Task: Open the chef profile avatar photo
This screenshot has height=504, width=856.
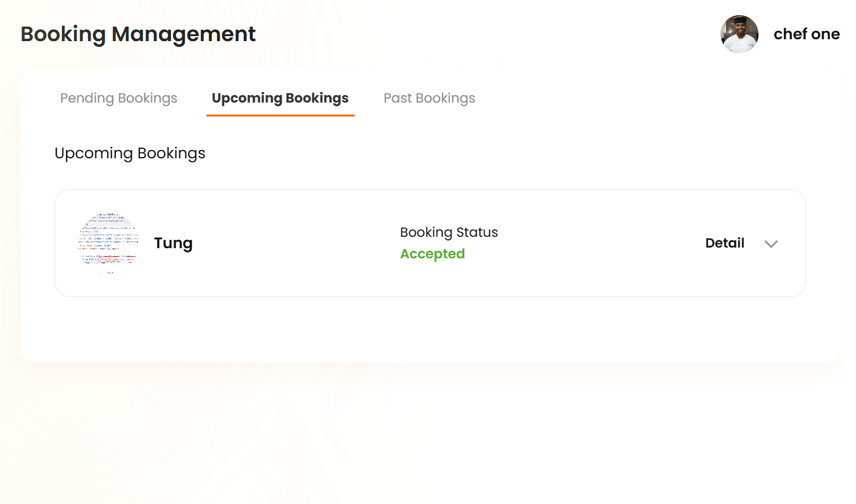Action: (x=739, y=34)
